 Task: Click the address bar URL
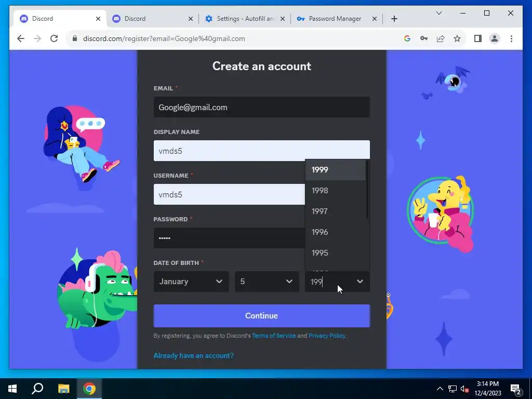pos(164,38)
